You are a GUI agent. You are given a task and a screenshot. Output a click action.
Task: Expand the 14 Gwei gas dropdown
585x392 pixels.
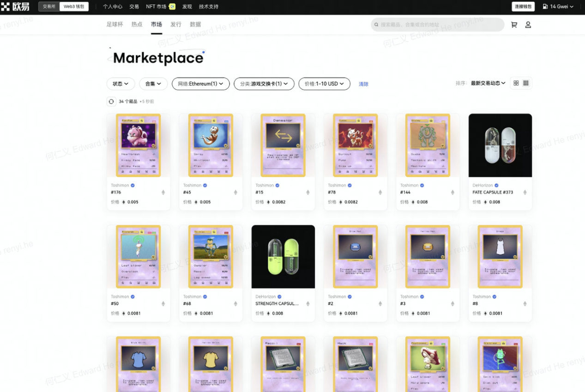coord(559,6)
